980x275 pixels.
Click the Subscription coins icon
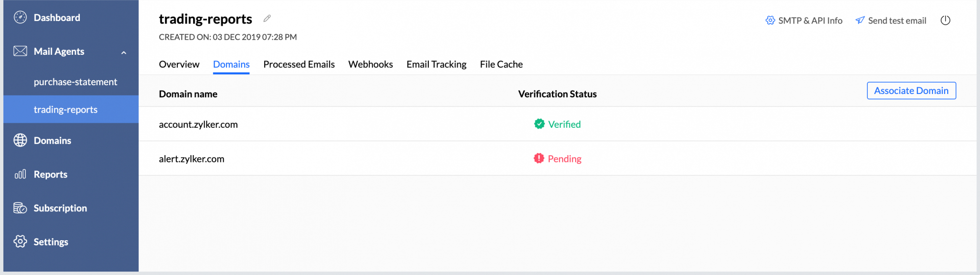pyautogui.click(x=20, y=208)
